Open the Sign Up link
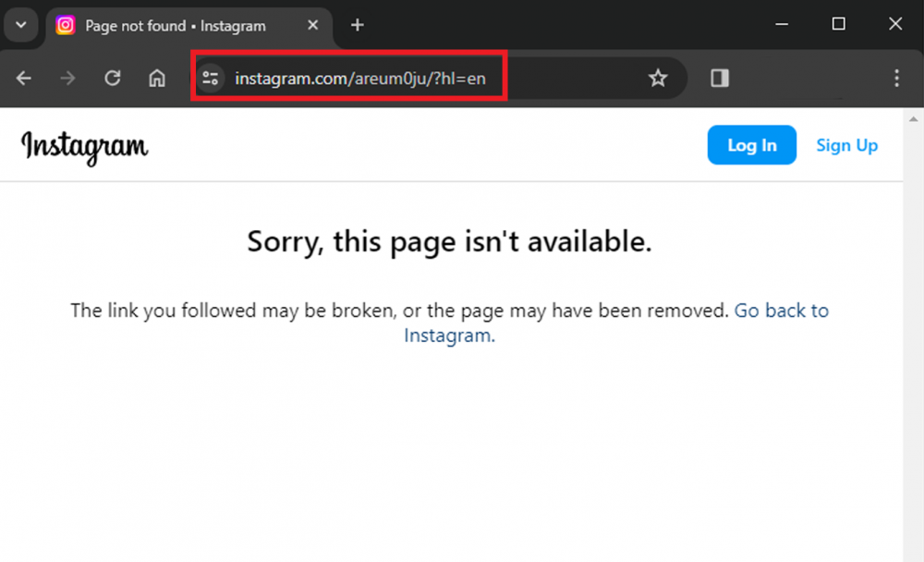The height and width of the screenshot is (562, 924). [x=846, y=145]
